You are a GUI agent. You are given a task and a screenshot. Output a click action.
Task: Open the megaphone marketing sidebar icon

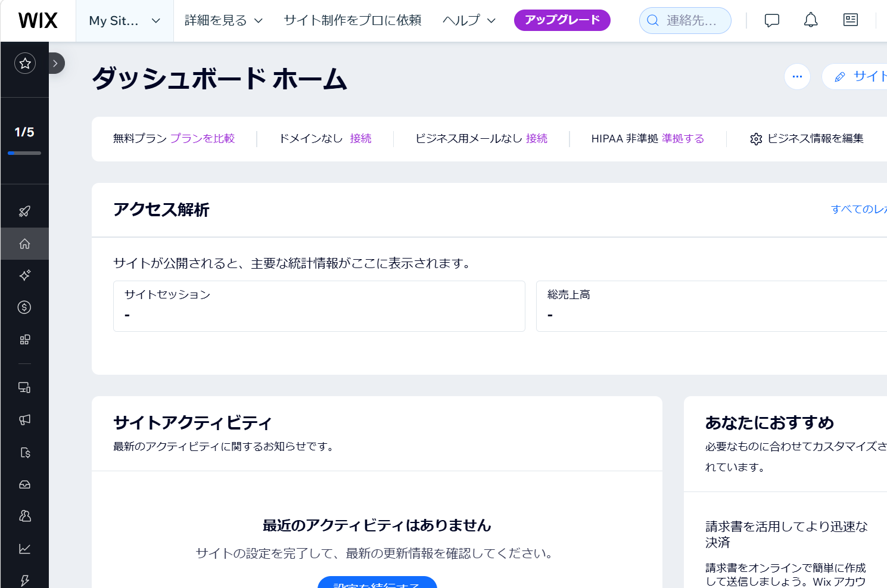(x=24, y=420)
